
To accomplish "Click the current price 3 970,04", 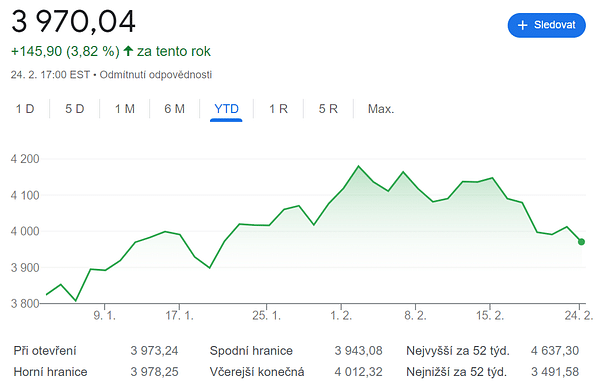I will (x=73, y=21).
